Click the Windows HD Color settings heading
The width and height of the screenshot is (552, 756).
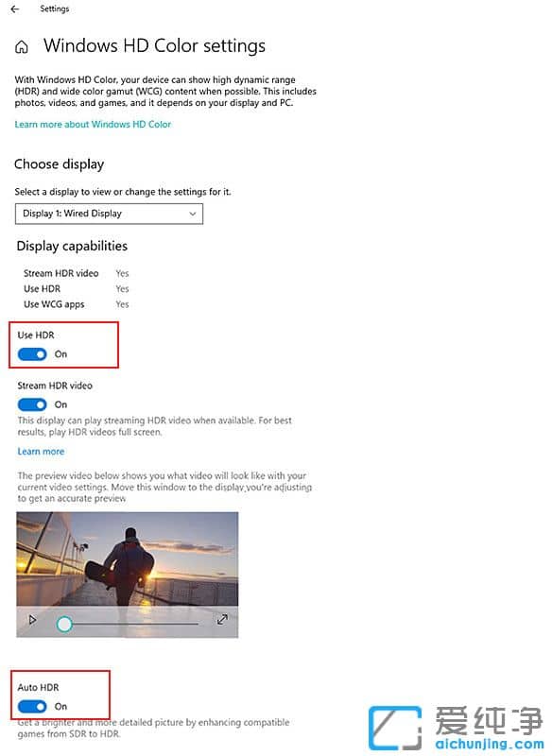coord(154,45)
